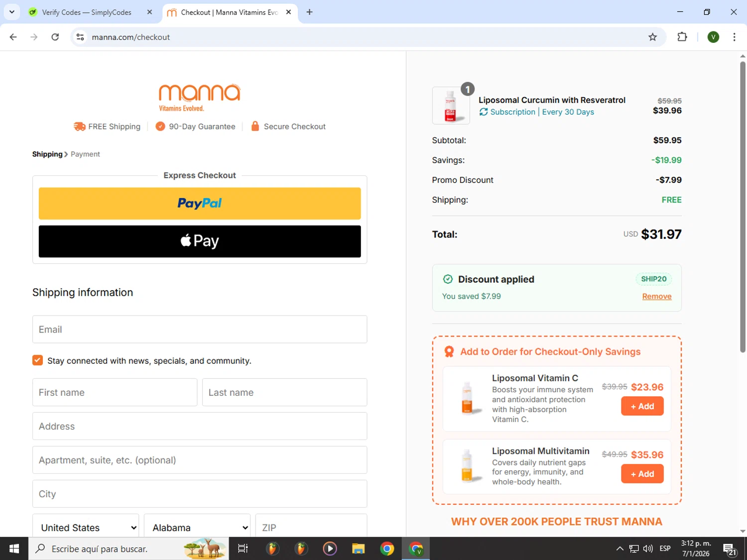Show hidden system tray icons
747x560 pixels.
(620, 549)
